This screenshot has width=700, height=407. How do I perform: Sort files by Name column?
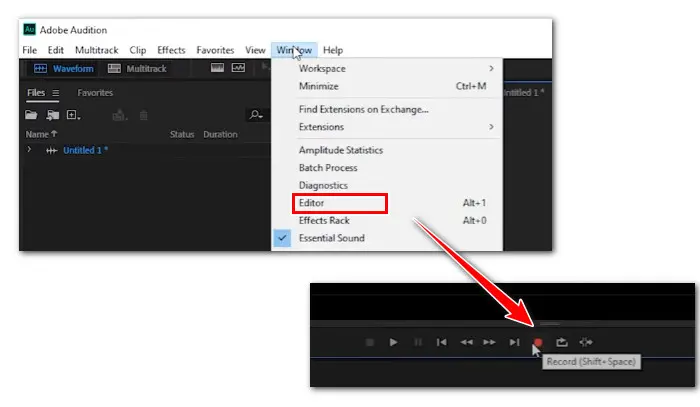(41, 134)
